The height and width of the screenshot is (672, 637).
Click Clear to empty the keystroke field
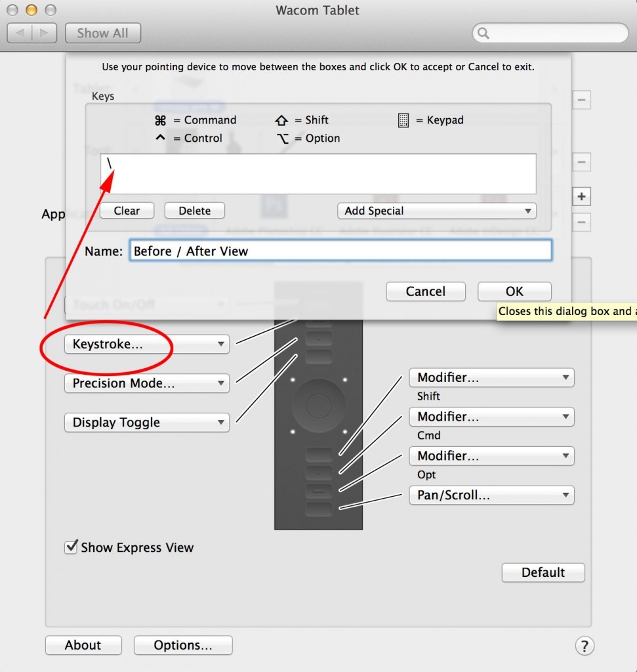(126, 210)
